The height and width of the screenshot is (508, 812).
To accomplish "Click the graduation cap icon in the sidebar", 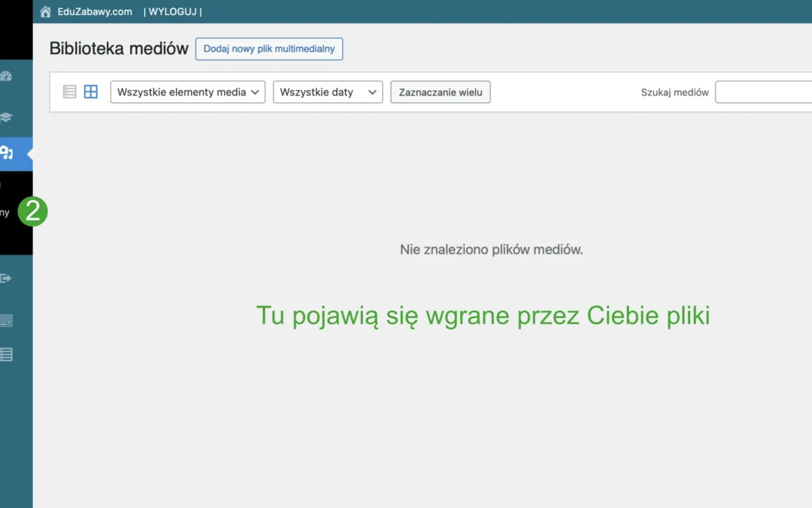I will click(x=7, y=117).
